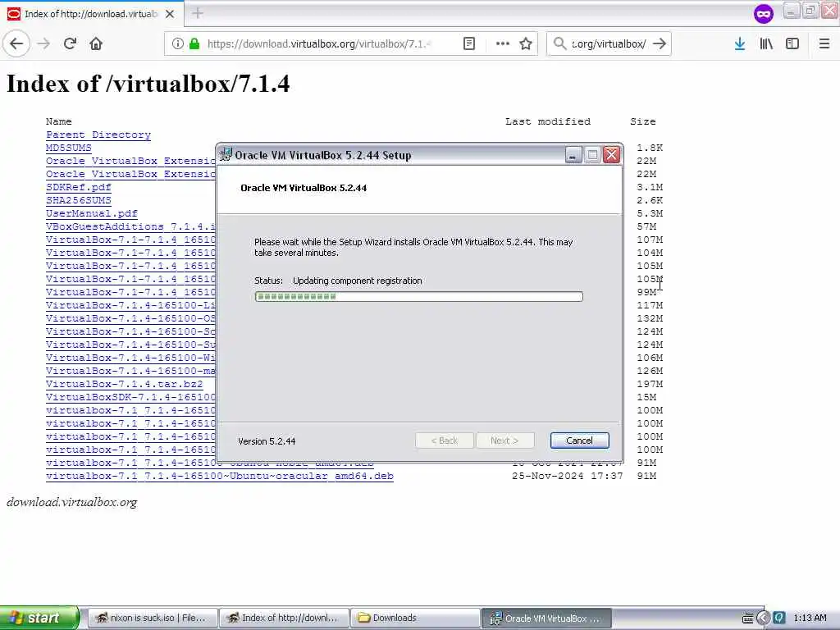Click the browser forward arrow
Screen dimensions: 840x630
coord(44,43)
